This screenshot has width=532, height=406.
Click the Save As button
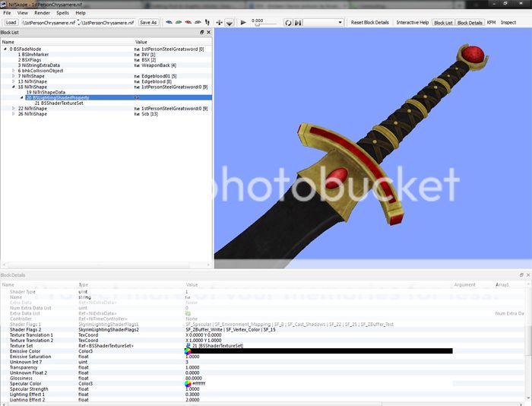pos(148,22)
